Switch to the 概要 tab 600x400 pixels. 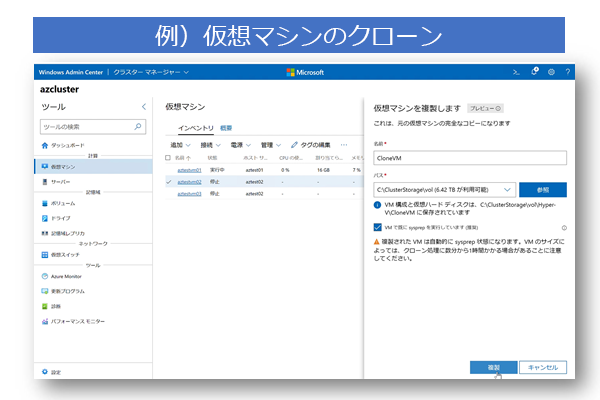coord(226,128)
